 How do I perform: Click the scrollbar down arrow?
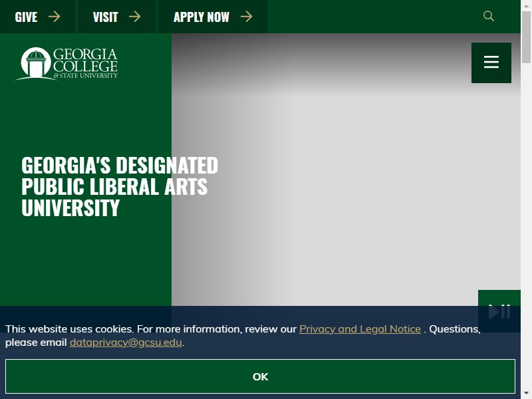(x=526, y=394)
